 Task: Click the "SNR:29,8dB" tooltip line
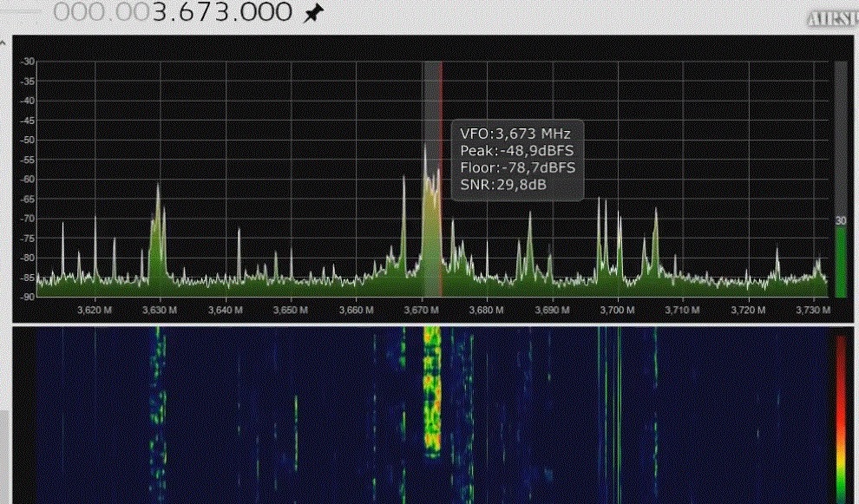click(503, 185)
